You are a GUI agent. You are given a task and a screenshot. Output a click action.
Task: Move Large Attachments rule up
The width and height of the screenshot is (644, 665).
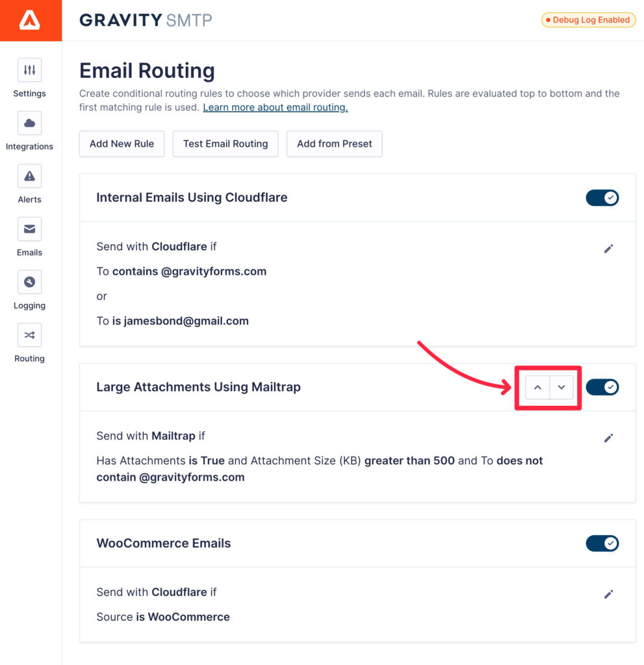(x=537, y=387)
